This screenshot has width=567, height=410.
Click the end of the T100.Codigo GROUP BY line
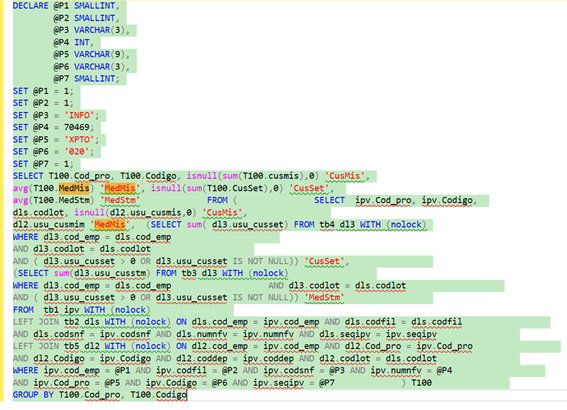[187, 395]
